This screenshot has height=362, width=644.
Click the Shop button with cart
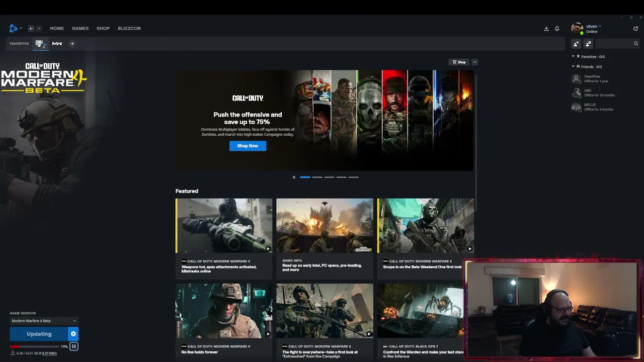tap(459, 62)
